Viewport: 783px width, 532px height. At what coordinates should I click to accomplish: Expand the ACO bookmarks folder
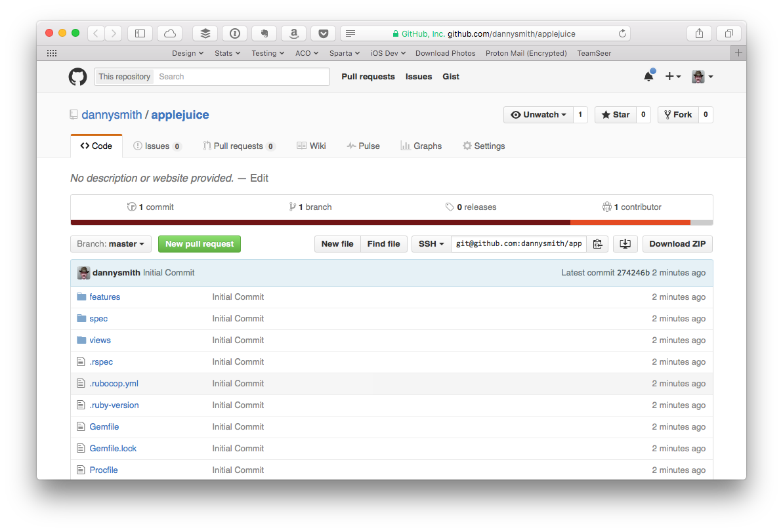307,53
